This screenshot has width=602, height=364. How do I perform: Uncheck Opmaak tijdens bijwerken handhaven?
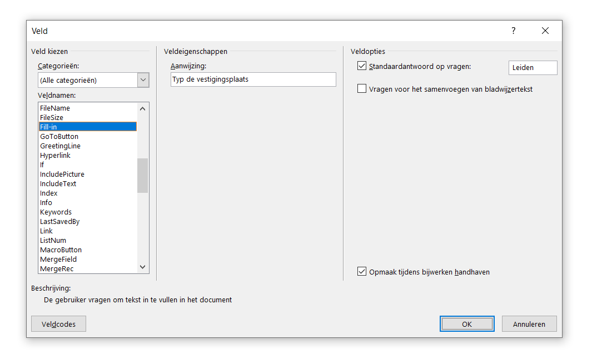coord(362,271)
